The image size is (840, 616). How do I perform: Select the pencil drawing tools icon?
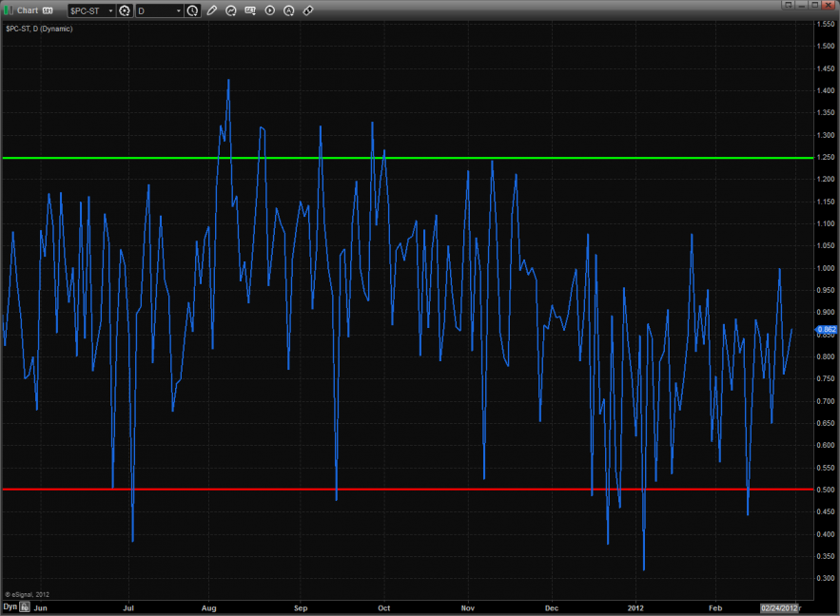pos(211,10)
